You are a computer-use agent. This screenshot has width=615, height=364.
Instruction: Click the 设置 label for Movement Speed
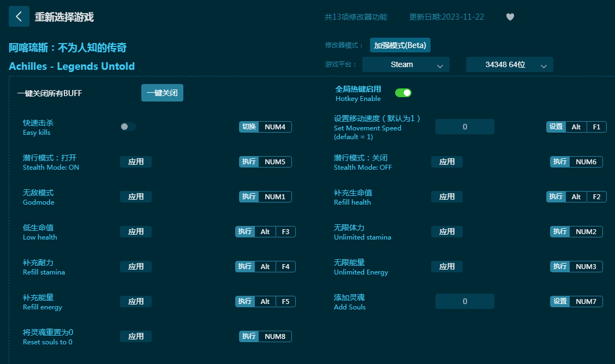coord(556,127)
